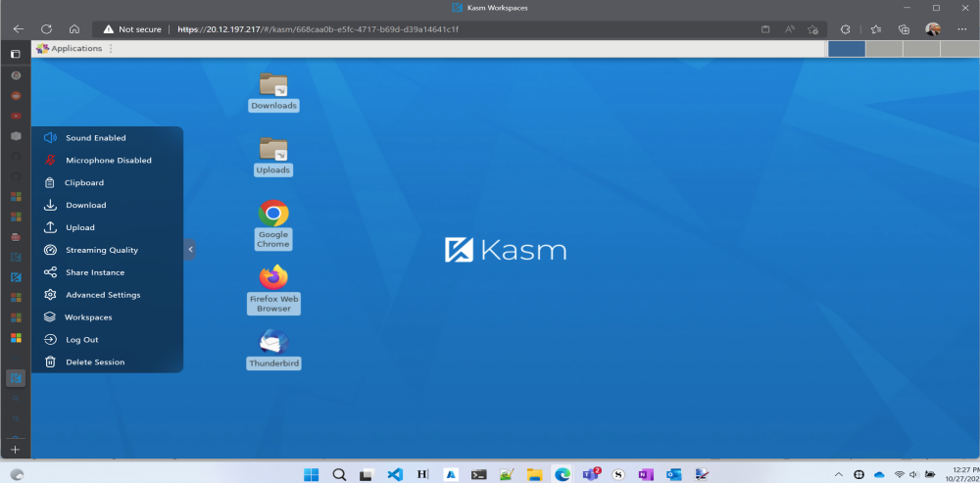Open the browser Extensions puzzle icon
Screen dimensions: 980x483
click(846, 29)
